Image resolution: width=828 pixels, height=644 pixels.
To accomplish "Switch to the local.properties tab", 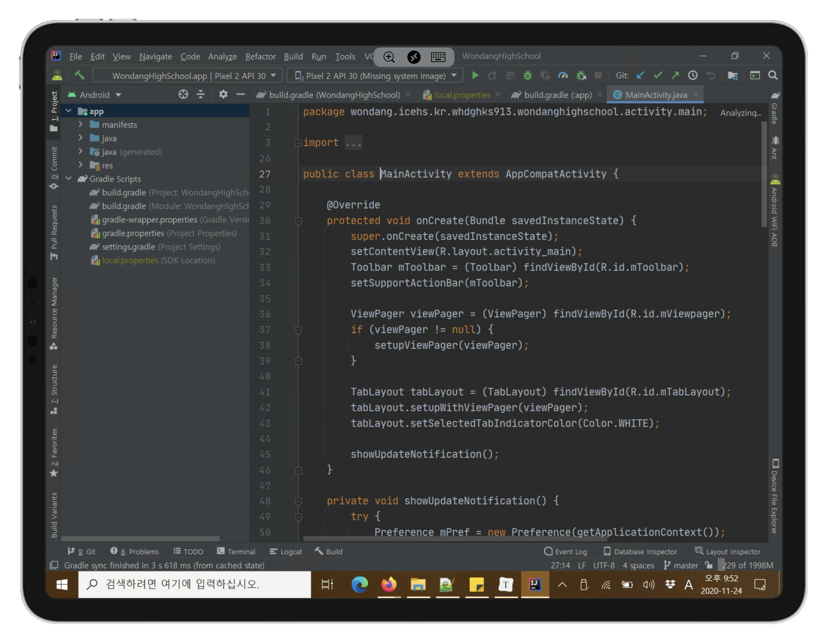I will click(x=462, y=95).
